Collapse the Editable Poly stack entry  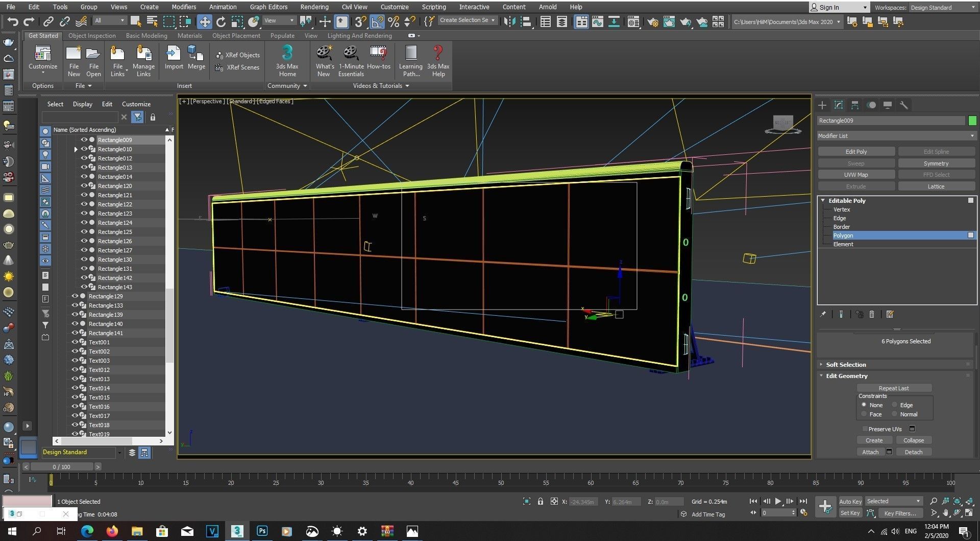(823, 201)
